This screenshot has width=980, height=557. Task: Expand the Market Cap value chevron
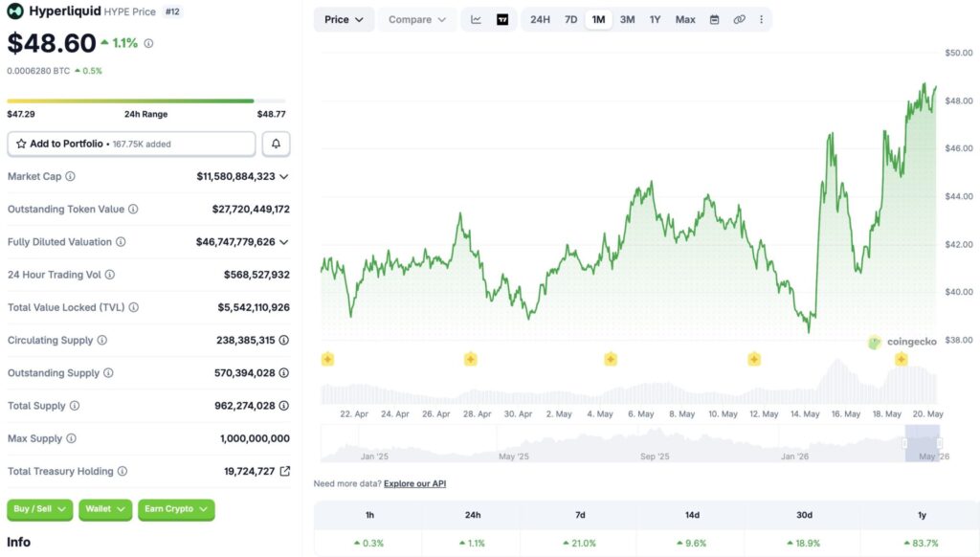[283, 177]
